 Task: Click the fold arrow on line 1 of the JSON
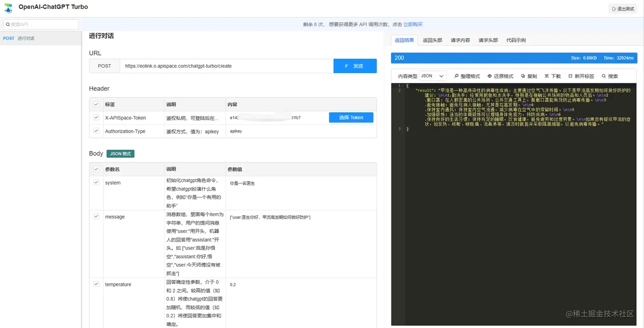tap(403, 86)
